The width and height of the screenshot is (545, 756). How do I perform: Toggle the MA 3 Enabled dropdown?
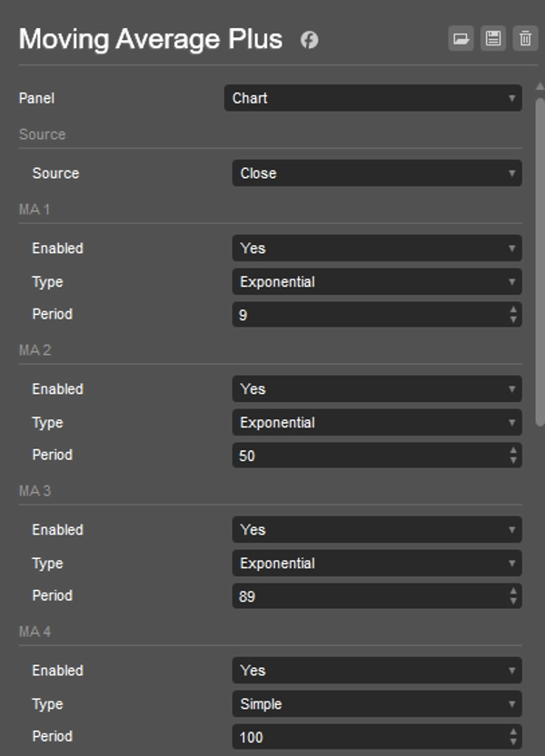coord(377,529)
